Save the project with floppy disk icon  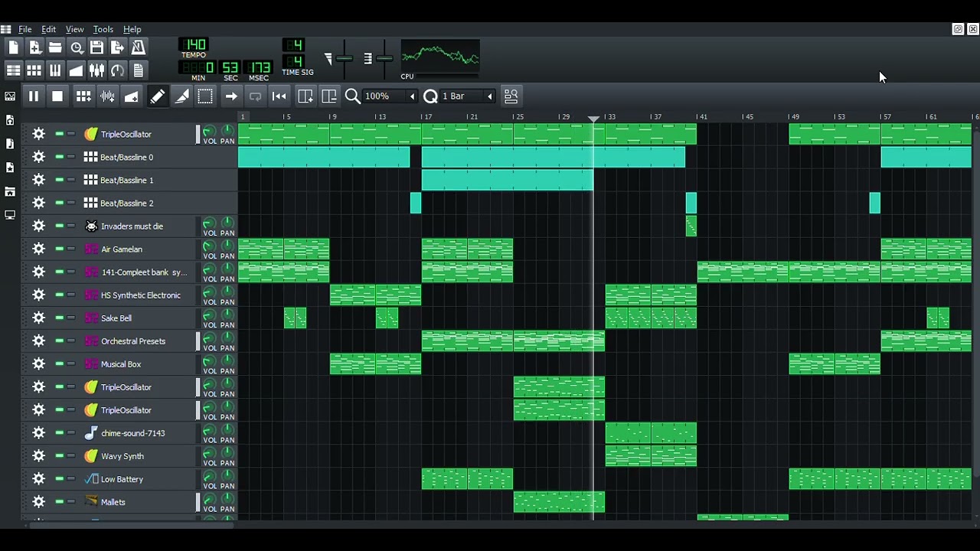click(96, 47)
